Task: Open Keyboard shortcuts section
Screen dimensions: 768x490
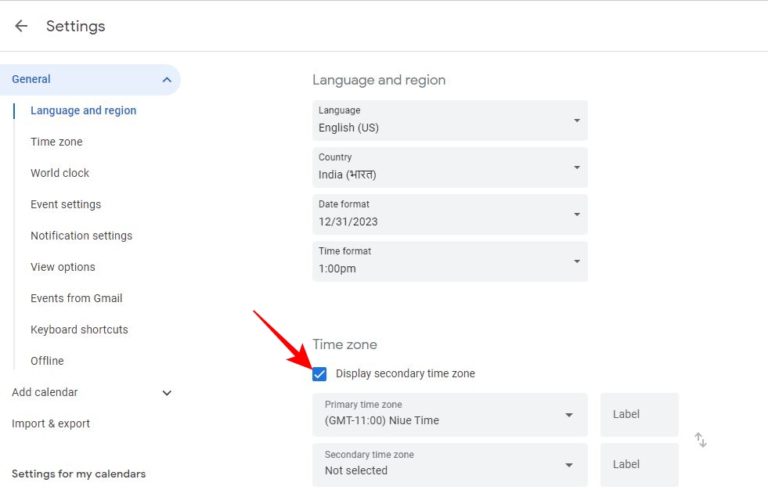Action: 79,330
